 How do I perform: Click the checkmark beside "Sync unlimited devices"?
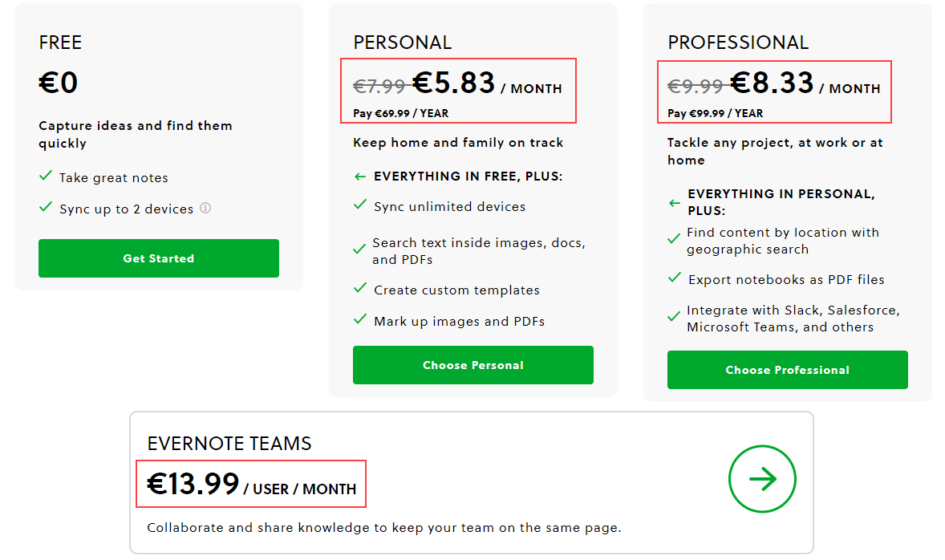(359, 205)
